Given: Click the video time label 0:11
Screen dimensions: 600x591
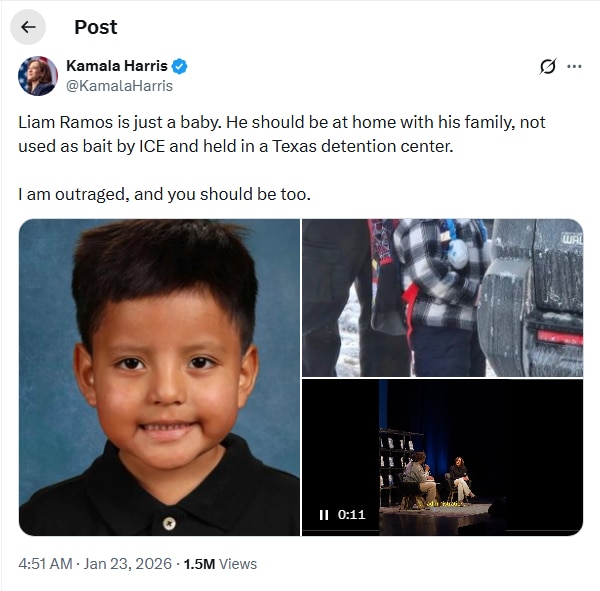Looking at the screenshot, I should click(x=351, y=515).
